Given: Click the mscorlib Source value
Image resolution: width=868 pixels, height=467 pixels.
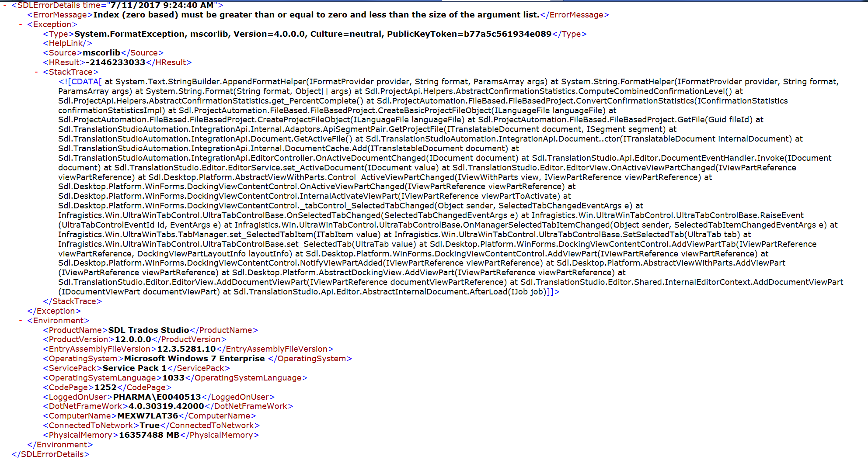Looking at the screenshot, I should [x=101, y=53].
